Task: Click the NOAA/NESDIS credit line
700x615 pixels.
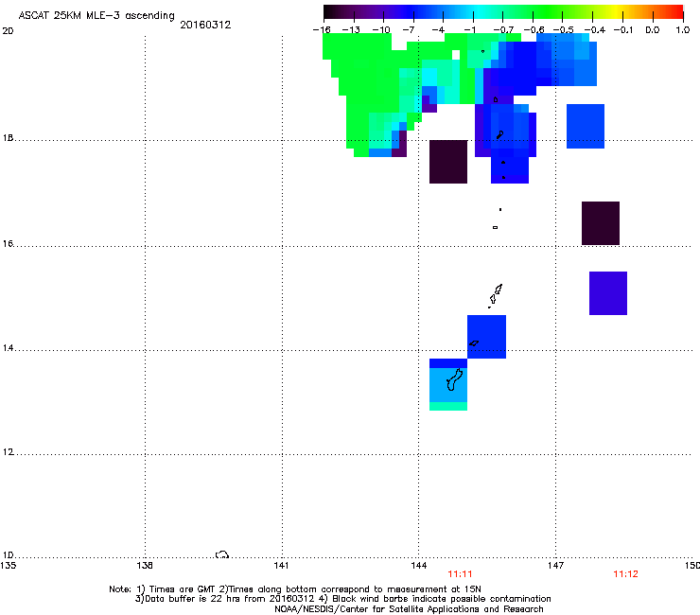Action: pos(409,609)
